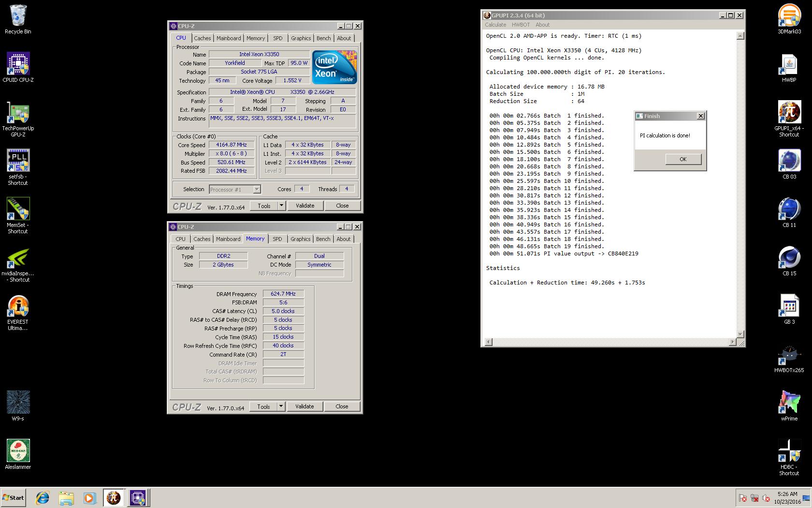
Task: Switch to CPU tab in bottom CPU-Z window
Action: tap(180, 239)
